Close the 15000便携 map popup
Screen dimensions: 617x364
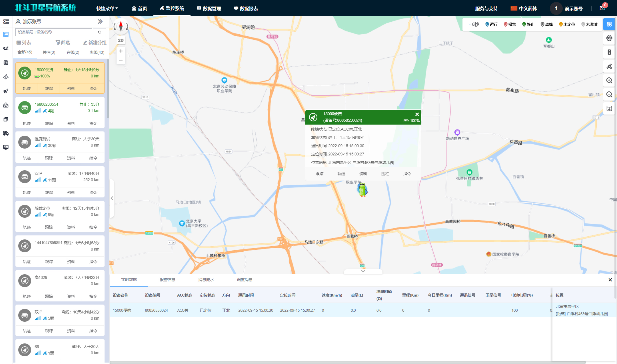(x=417, y=114)
